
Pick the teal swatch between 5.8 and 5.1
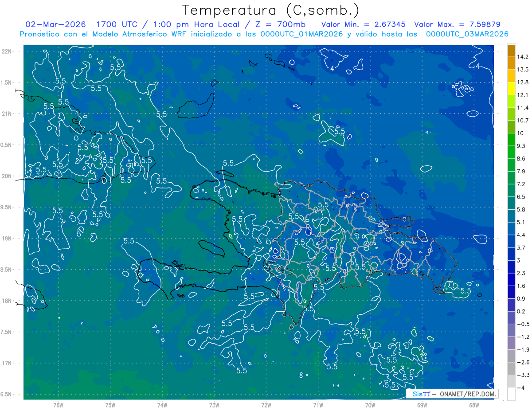(x=511, y=216)
